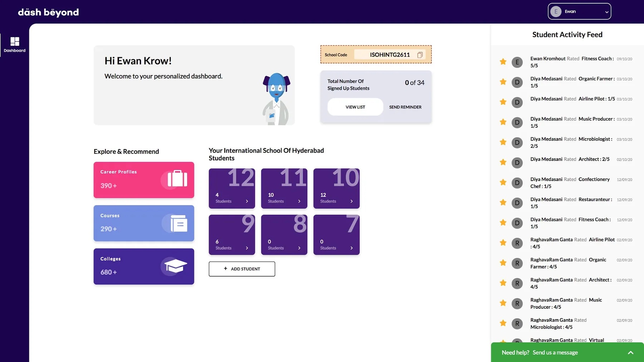Click the RaghavaRam Ganta Microbiologist : 4/5 entry
The height and width of the screenshot is (362, 644).
pyautogui.click(x=567, y=324)
